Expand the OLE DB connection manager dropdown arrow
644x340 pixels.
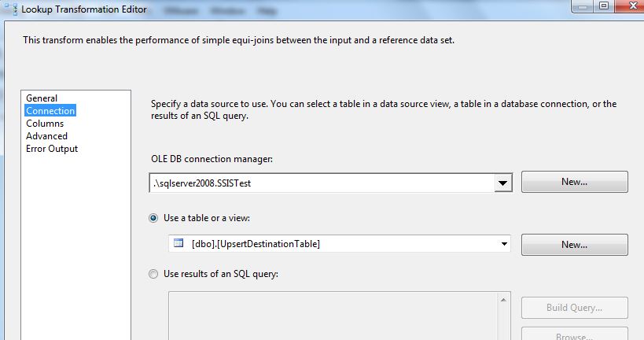coord(502,183)
